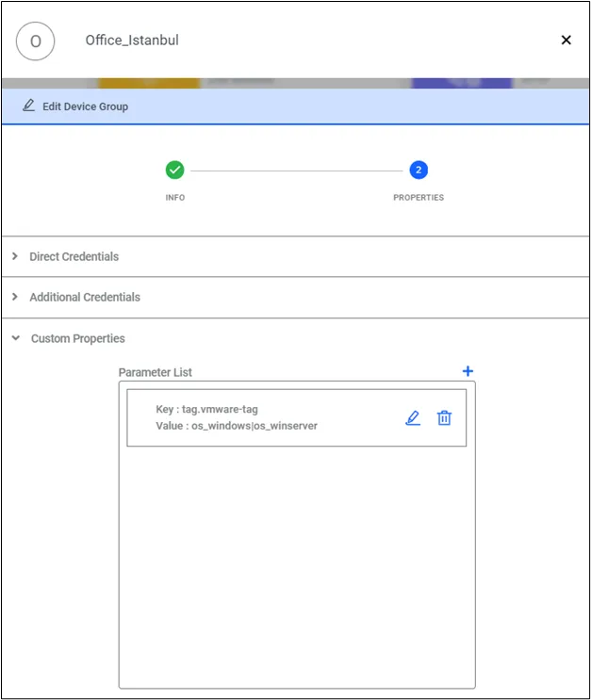Click the Custom Properties heading
Screen dimensions: 591x700
click(x=77, y=338)
